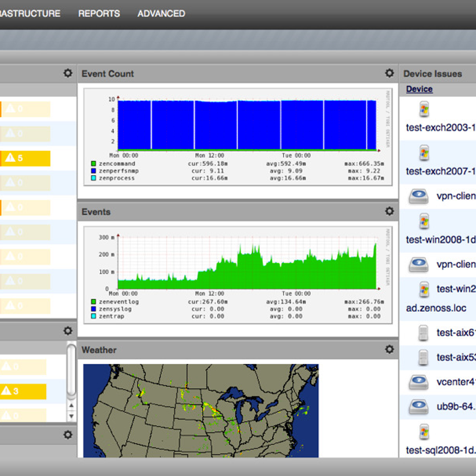Screen dimensions: 476x476
Task: Click the Event Count graph image
Action: coord(238,137)
